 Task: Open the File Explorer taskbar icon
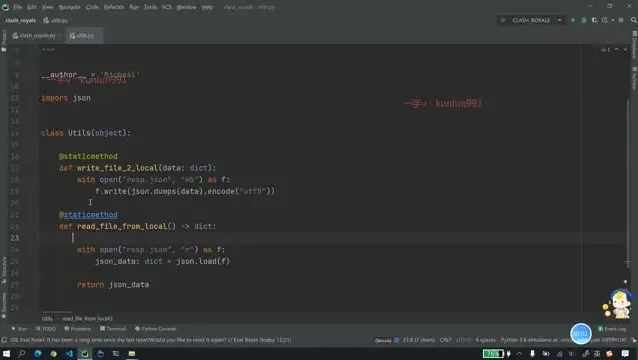[x=131, y=353]
